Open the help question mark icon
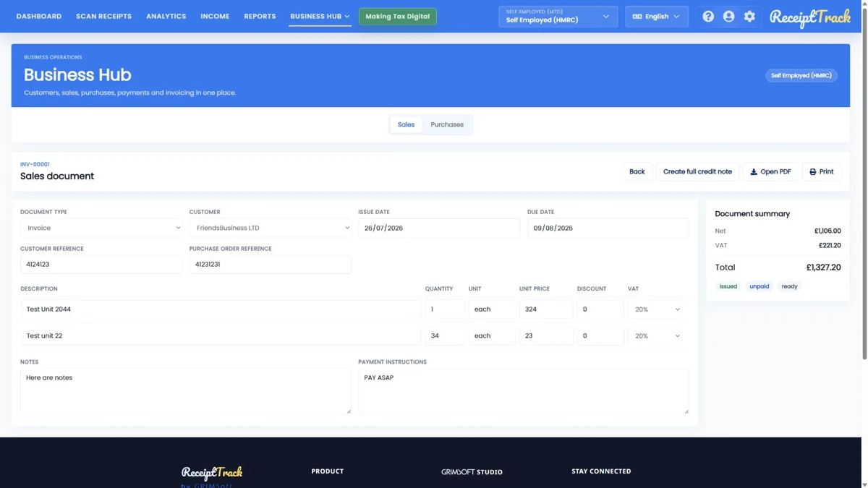Viewport: 868px width, 488px height. [708, 16]
